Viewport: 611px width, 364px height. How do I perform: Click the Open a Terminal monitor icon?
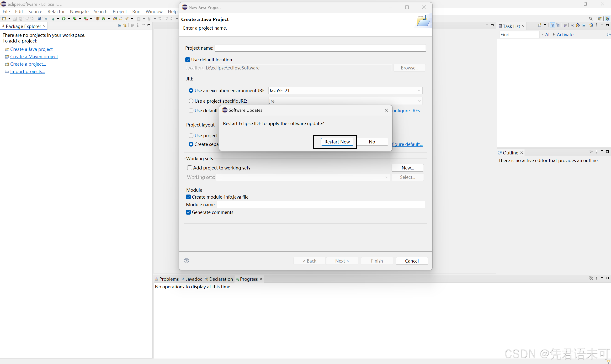coord(39,19)
